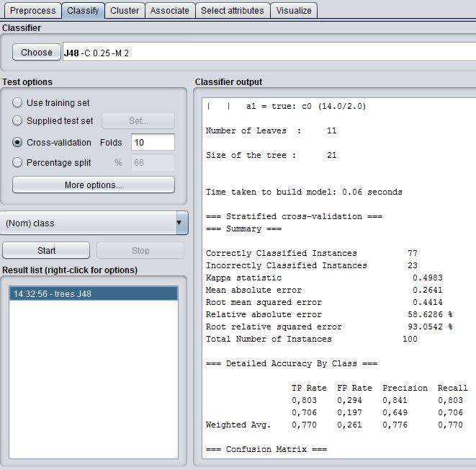Click the Mean absolute error line

pos(324,290)
